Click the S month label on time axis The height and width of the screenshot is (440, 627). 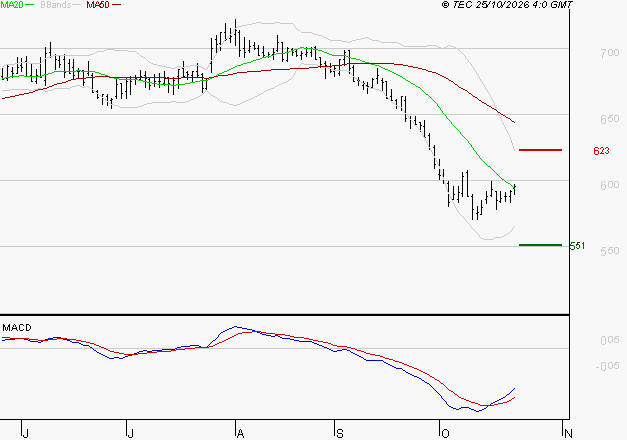340,434
